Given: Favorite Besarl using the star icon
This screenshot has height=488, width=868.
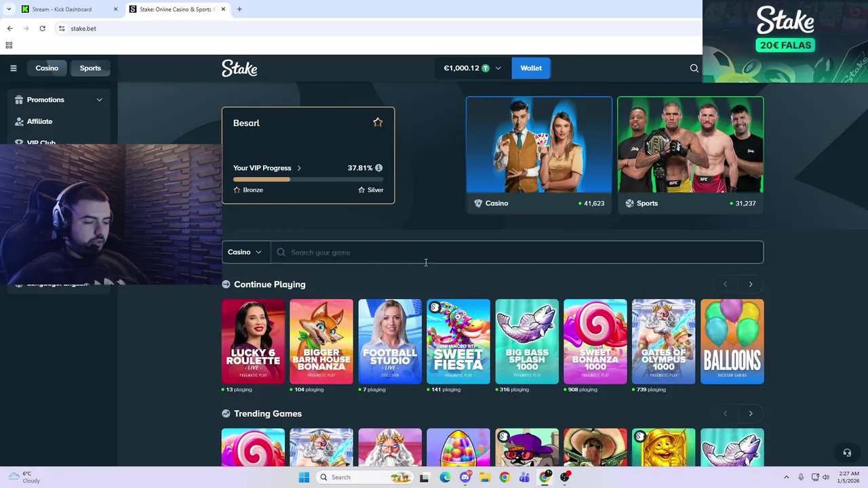Looking at the screenshot, I should click(x=378, y=123).
